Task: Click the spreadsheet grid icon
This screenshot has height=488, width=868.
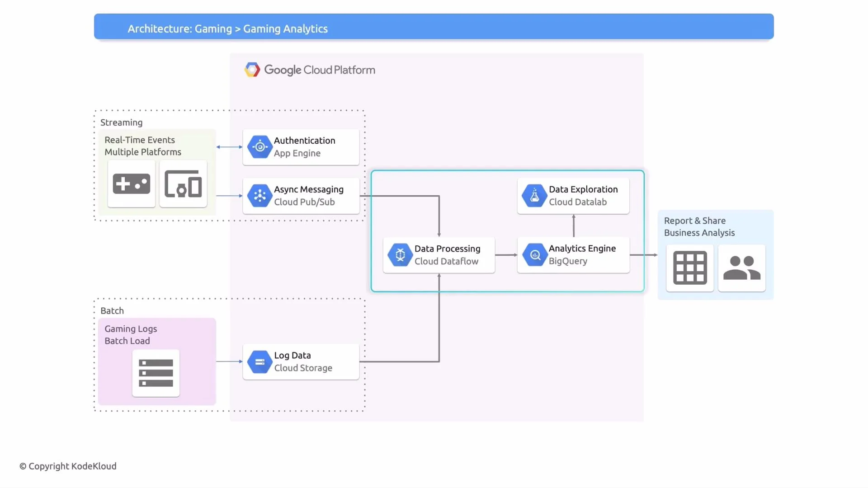Action: (690, 268)
